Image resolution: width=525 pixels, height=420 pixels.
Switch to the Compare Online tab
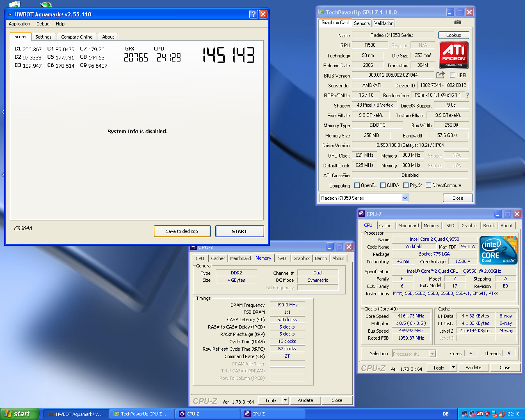click(x=77, y=37)
